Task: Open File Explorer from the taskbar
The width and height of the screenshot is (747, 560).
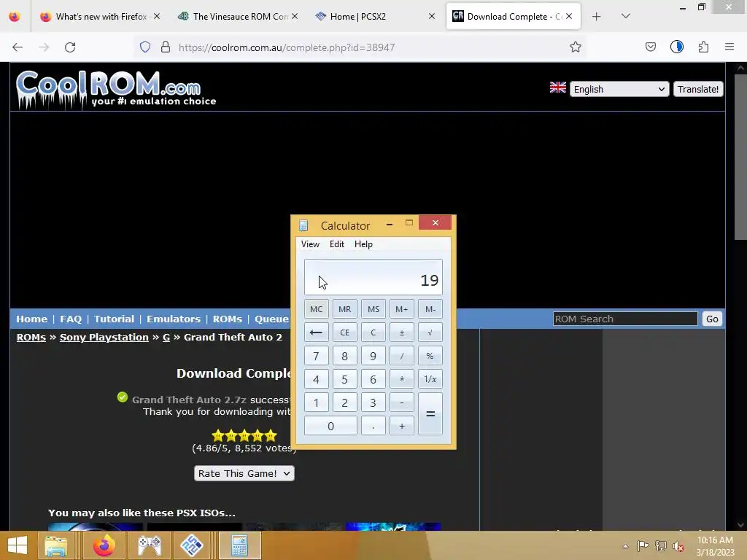Action: tap(56, 545)
